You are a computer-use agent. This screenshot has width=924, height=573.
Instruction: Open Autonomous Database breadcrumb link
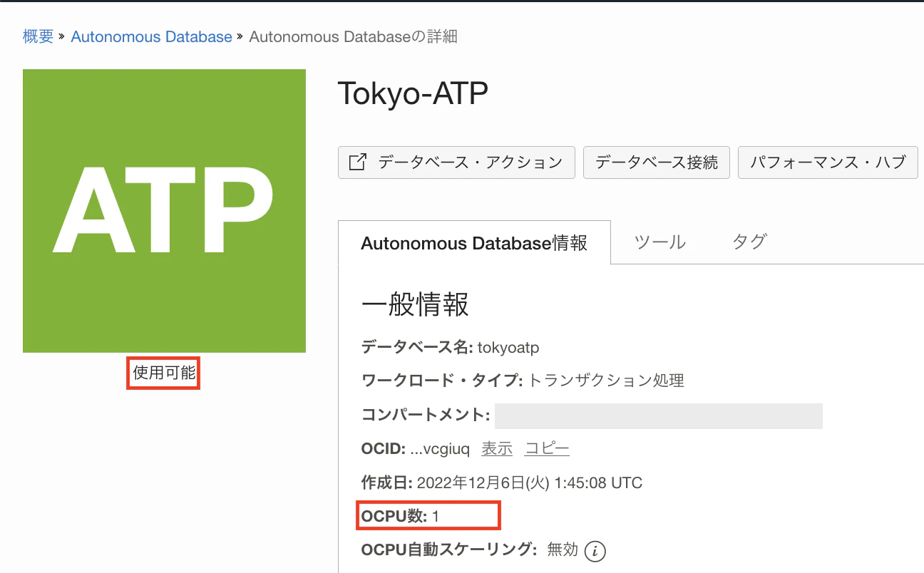click(152, 36)
